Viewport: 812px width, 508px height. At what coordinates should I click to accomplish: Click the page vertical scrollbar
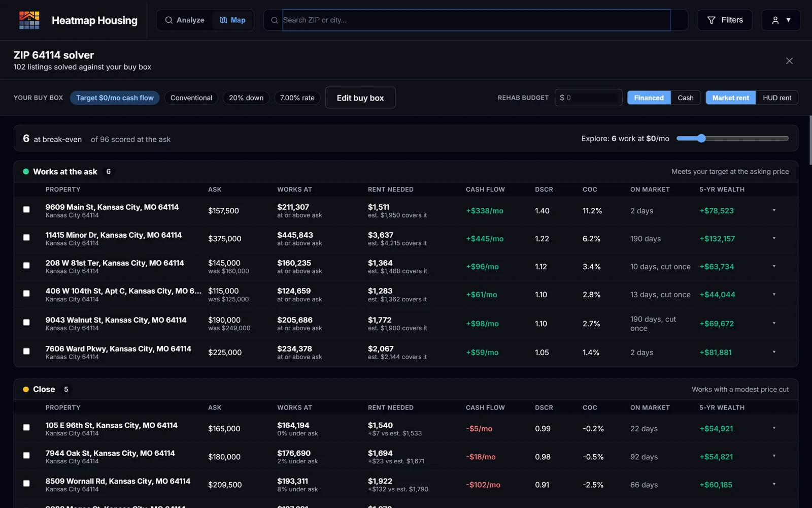tap(810, 140)
